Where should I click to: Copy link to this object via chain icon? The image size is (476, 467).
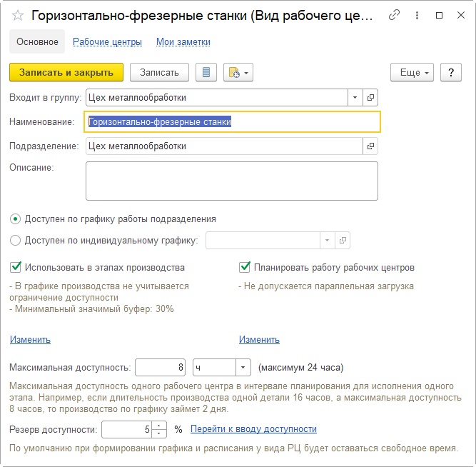pos(394,16)
